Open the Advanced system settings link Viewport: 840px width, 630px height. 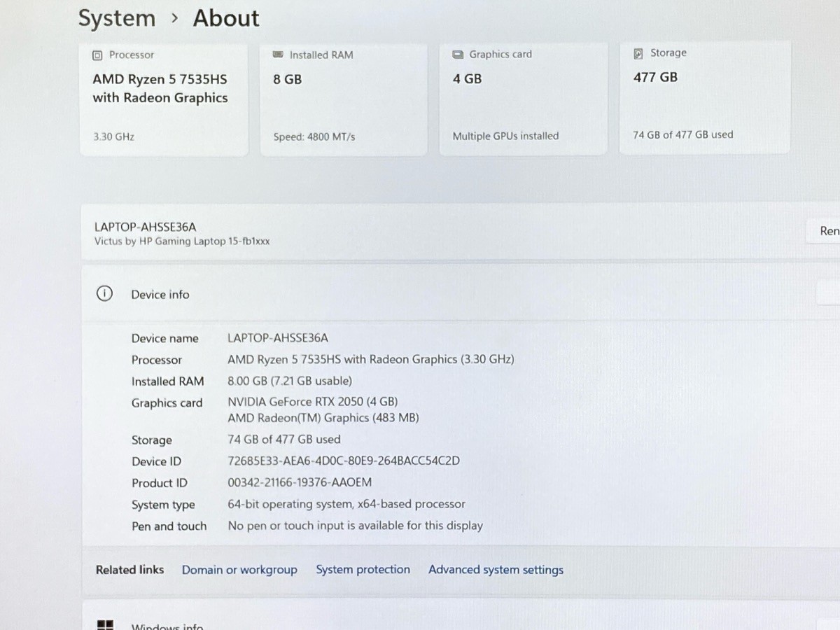(496, 570)
